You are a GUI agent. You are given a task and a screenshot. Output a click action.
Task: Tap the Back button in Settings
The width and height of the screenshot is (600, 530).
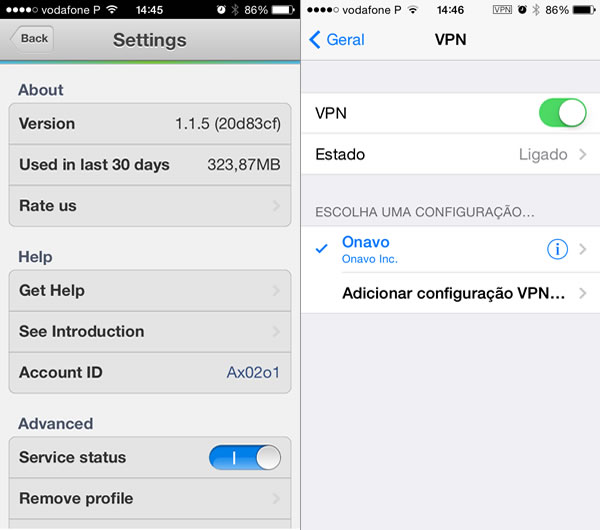[32, 39]
